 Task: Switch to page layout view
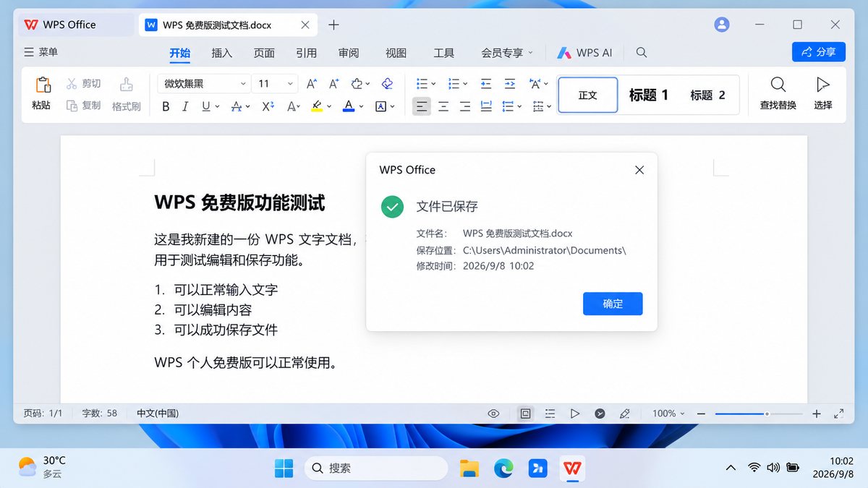point(526,414)
